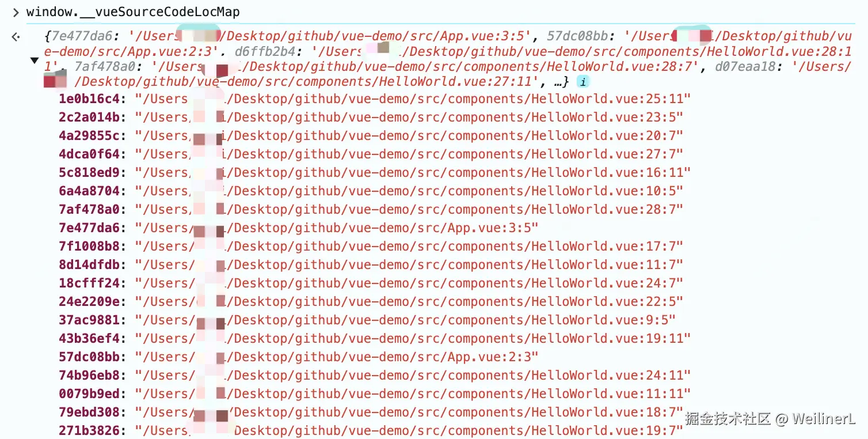Click the value ending HelloWorld.vue:10:5
Image resolution: width=868 pixels, height=439 pixels.
409,191
